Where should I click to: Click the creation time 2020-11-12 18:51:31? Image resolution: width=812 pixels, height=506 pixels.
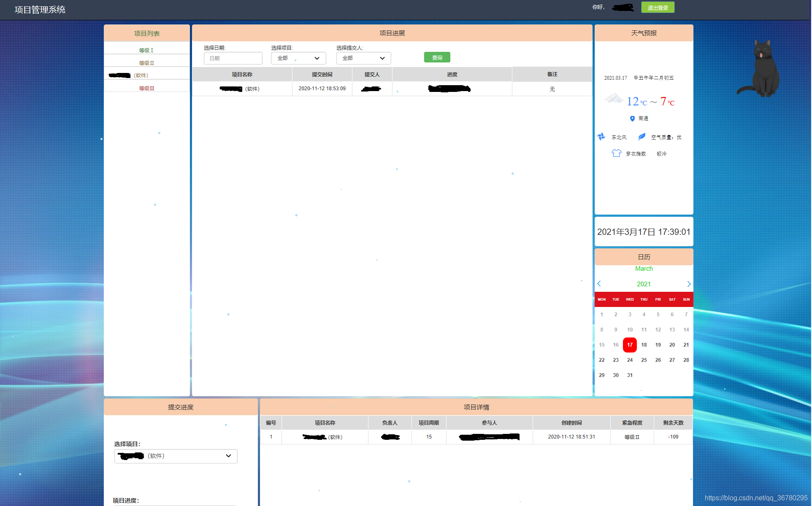(x=571, y=437)
